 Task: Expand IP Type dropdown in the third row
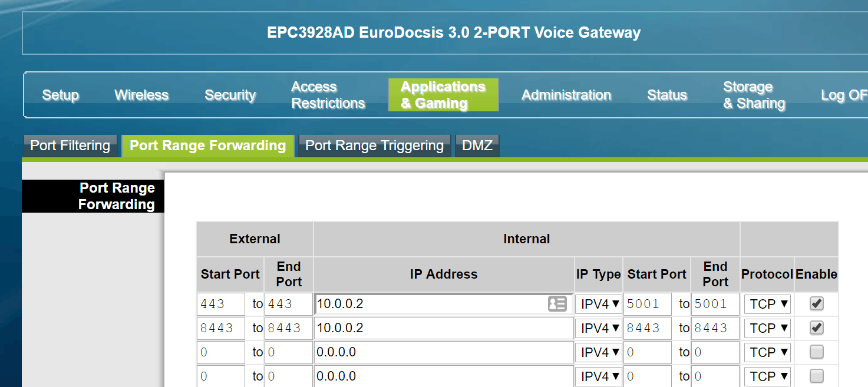click(599, 352)
